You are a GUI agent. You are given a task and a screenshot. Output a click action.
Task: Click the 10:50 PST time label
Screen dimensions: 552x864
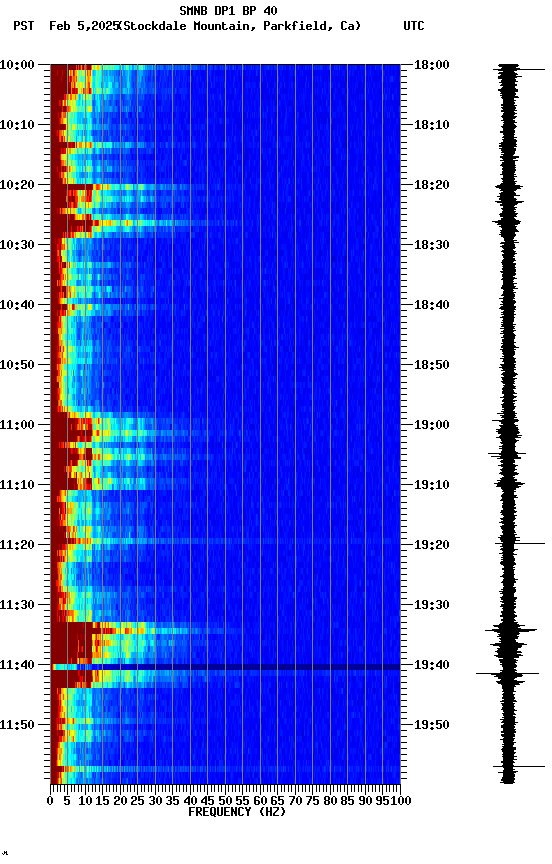(17, 365)
